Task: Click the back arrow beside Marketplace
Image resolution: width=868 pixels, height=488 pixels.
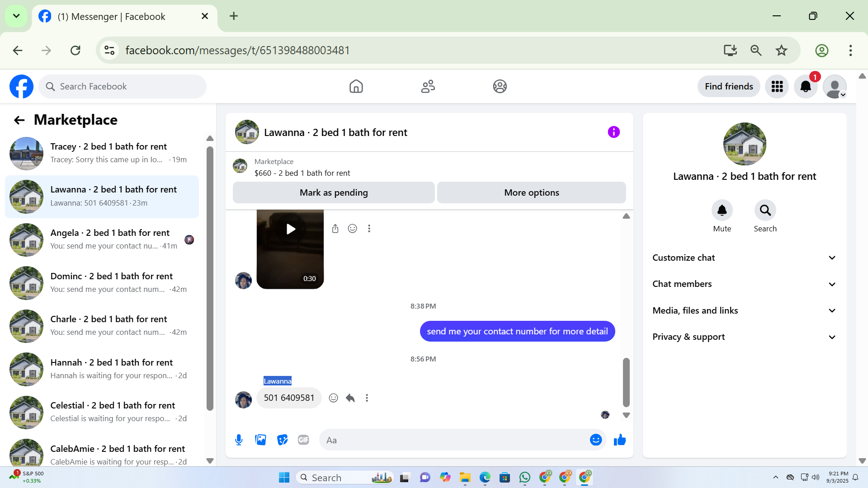Action: 19,120
